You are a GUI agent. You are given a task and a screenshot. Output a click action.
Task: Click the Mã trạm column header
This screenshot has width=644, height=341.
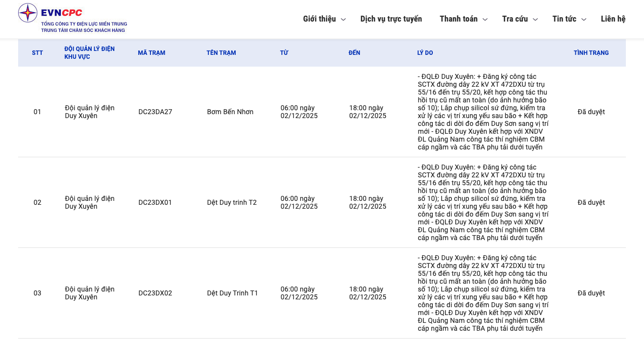[x=151, y=53]
